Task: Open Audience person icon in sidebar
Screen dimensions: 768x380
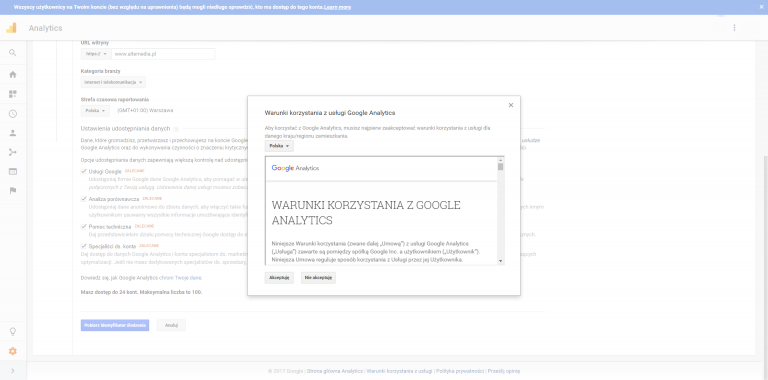Action: click(x=13, y=133)
